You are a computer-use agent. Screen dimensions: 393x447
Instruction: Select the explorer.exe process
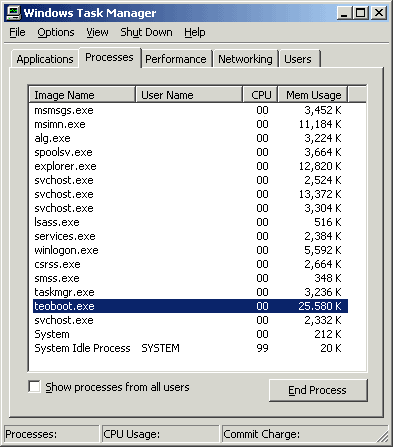pyautogui.click(x=190, y=166)
